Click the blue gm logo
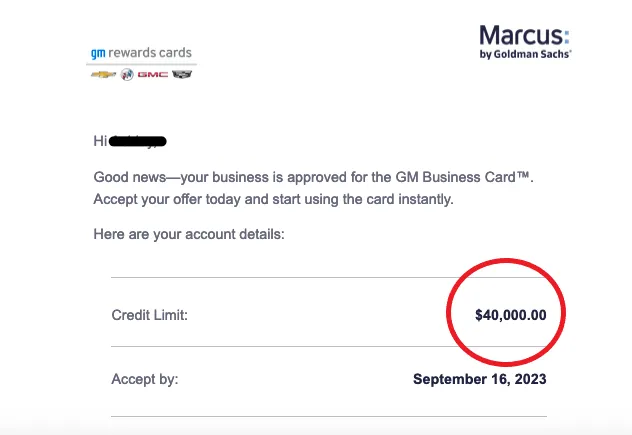Screen dimensions: 632x435 98,53
